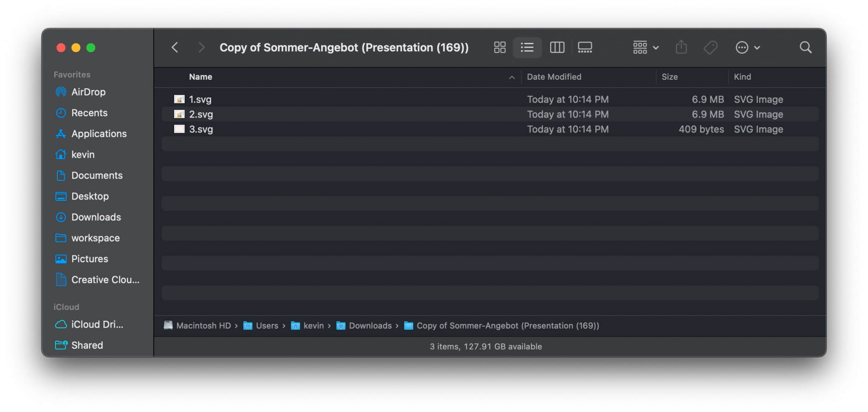Click the Downloads arrow icon in sidebar

pos(61,217)
